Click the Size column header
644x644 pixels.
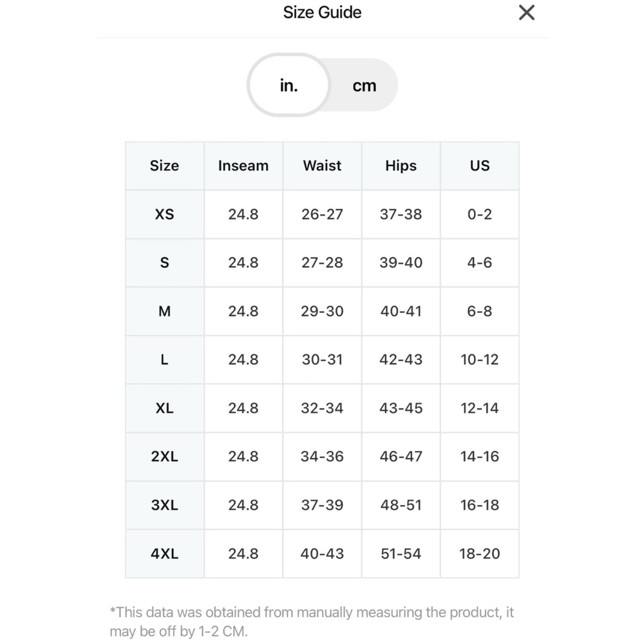(164, 166)
